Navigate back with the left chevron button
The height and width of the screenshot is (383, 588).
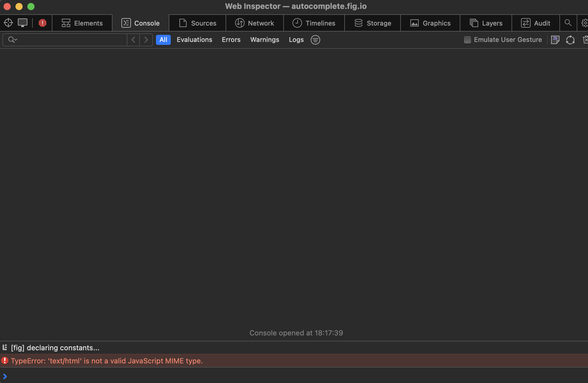point(133,40)
